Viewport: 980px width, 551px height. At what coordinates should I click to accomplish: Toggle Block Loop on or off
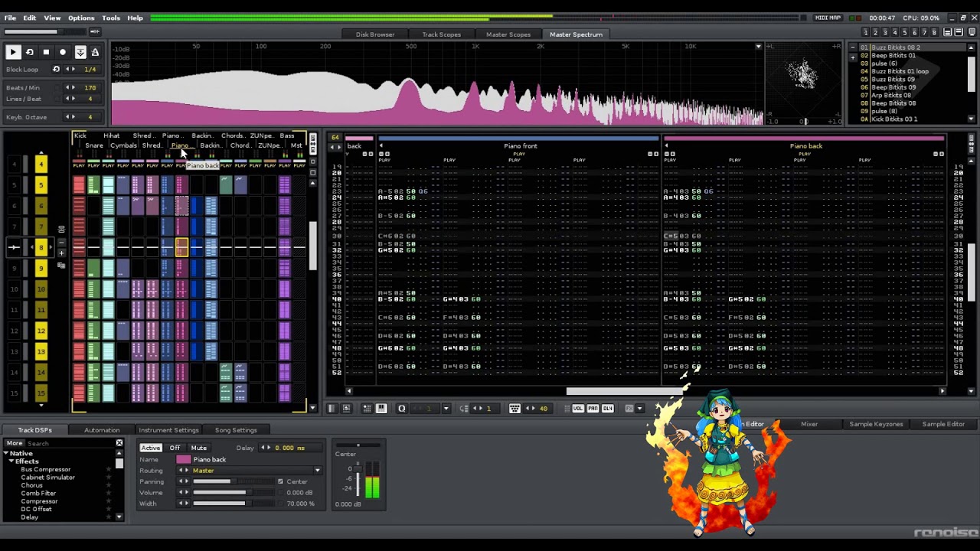tap(56, 69)
